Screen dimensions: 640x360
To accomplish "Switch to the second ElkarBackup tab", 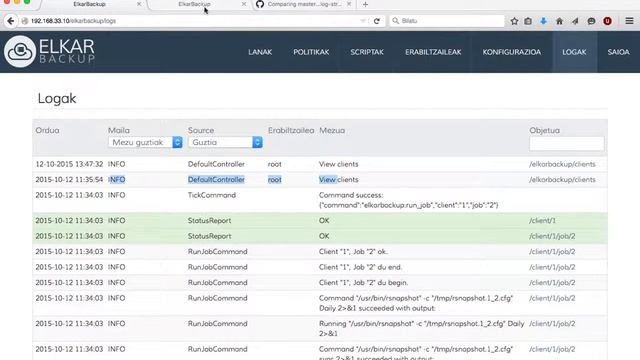I will click(194, 4).
